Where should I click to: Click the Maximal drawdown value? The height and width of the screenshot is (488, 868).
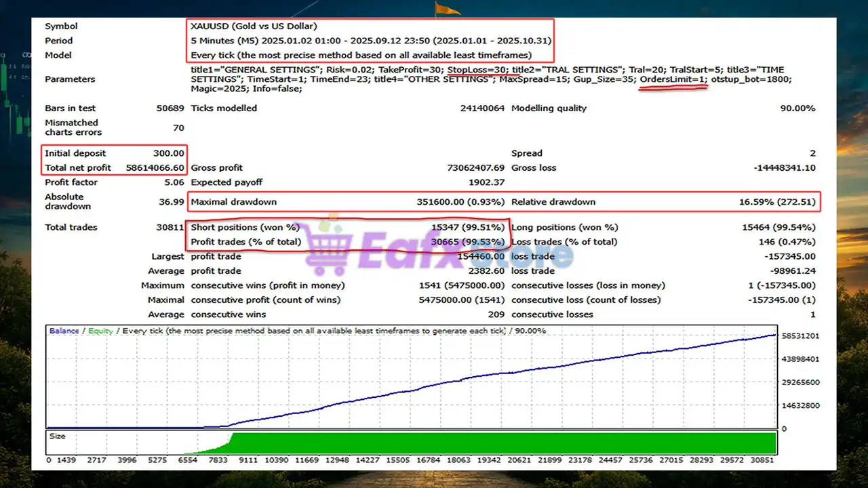(460, 201)
